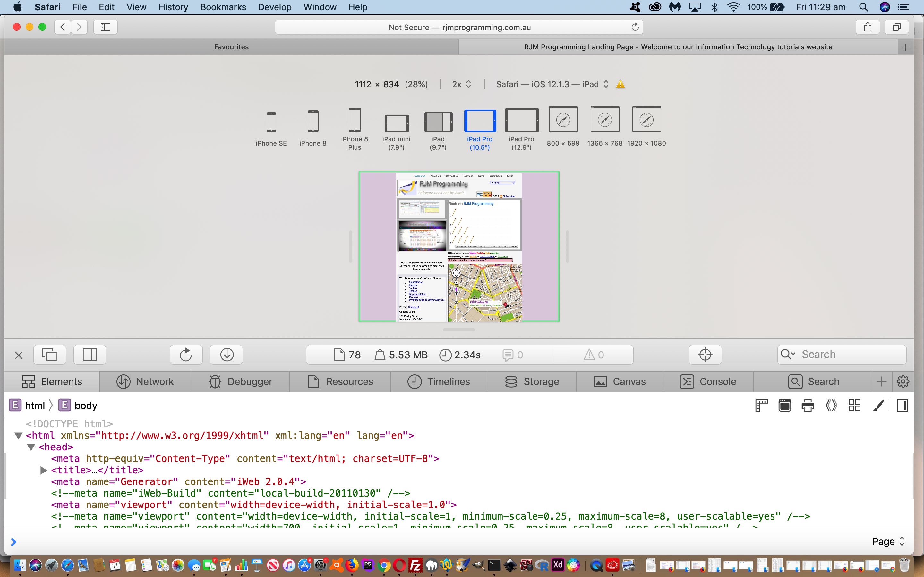924x577 pixels.
Task: Click the responsive design crosshair icon
Action: [x=705, y=354]
